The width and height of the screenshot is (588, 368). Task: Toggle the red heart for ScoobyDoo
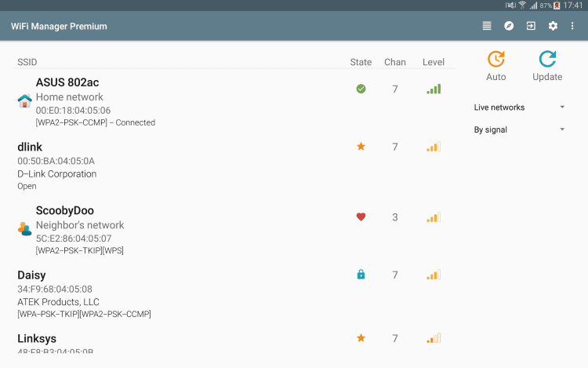point(361,217)
